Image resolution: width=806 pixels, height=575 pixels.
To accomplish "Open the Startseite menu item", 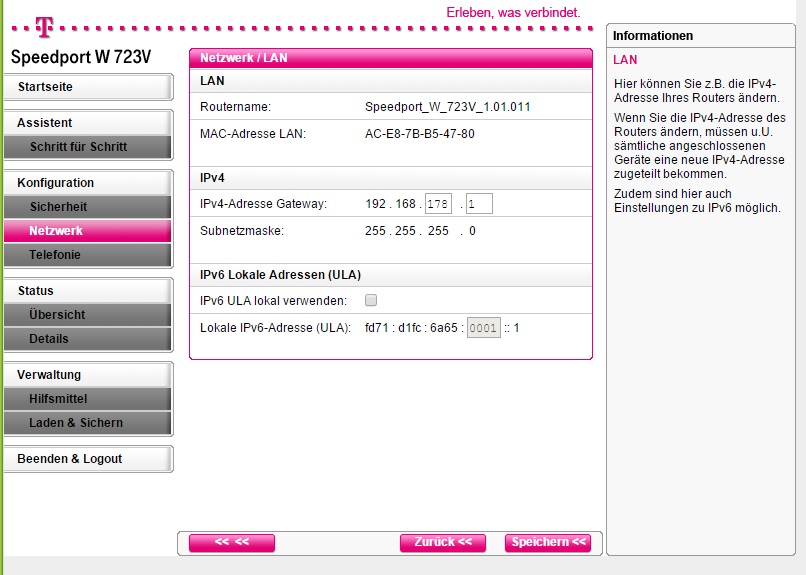I will coord(87,87).
